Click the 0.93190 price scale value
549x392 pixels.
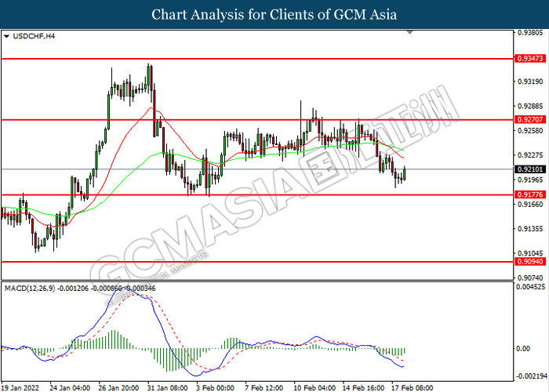coord(530,82)
